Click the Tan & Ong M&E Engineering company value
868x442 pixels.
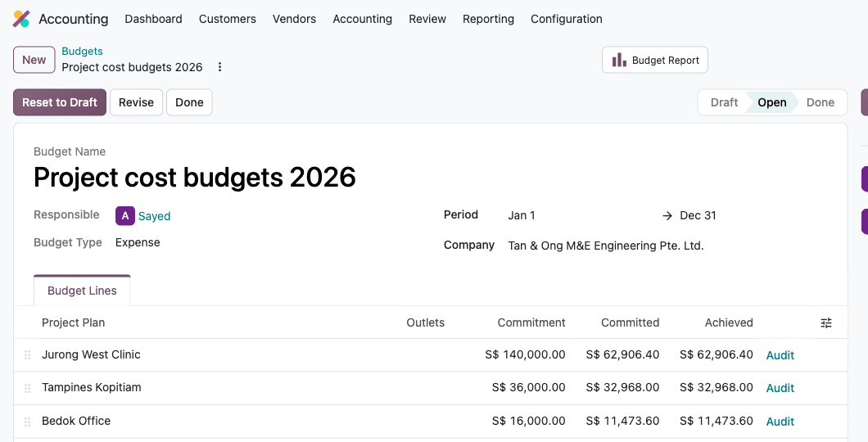pyautogui.click(x=606, y=246)
